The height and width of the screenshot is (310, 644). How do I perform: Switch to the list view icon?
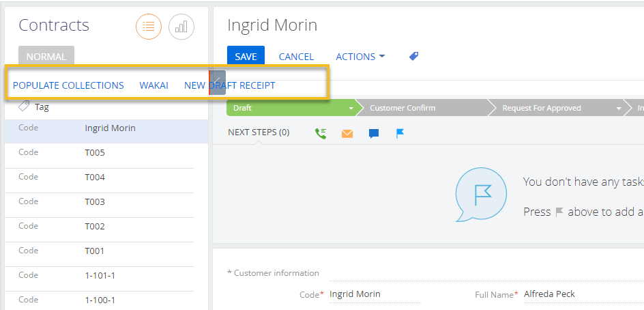coord(149,27)
